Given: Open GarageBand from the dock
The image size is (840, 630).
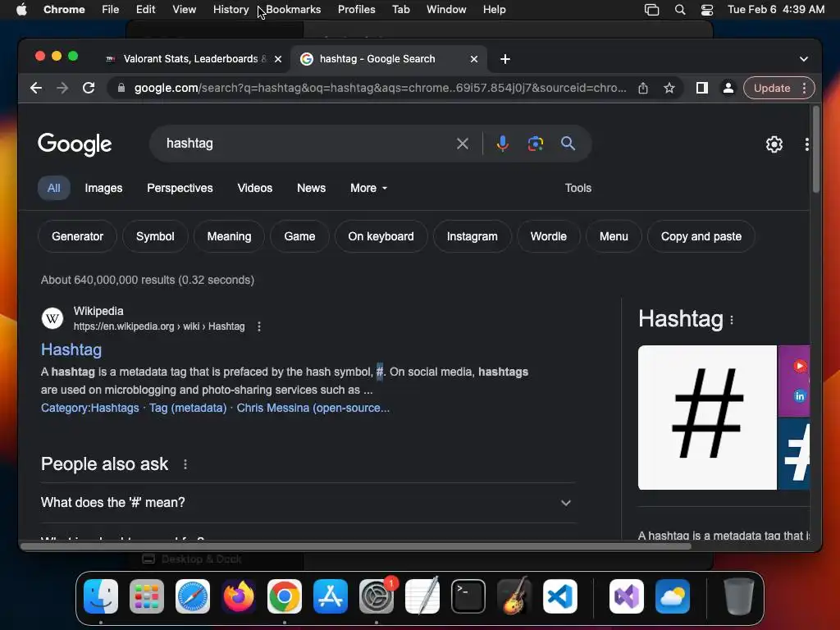Looking at the screenshot, I should click(x=514, y=596).
